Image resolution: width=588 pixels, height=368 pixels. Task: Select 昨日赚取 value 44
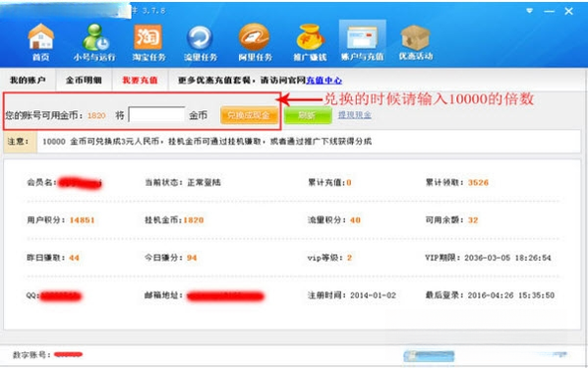click(x=75, y=258)
